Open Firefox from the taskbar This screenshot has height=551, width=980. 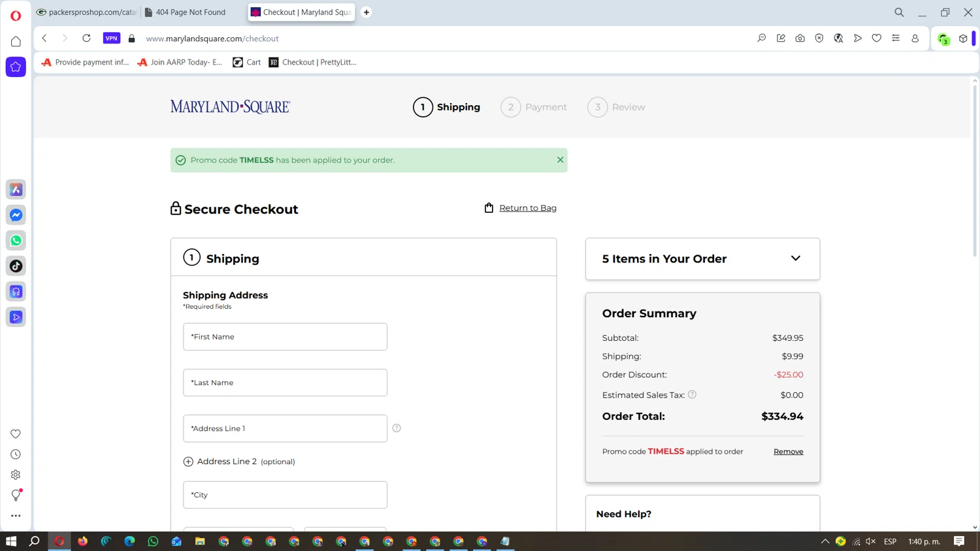click(x=82, y=541)
